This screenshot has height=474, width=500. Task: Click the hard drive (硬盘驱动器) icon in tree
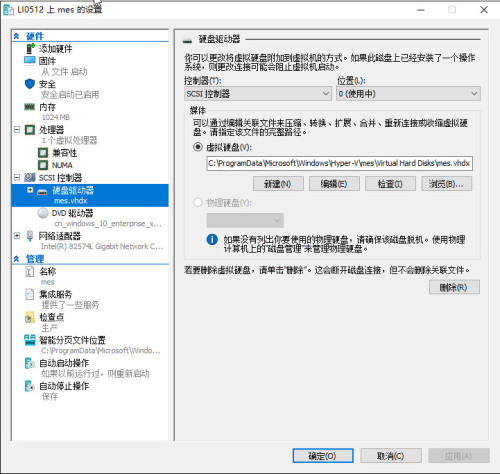(42, 192)
